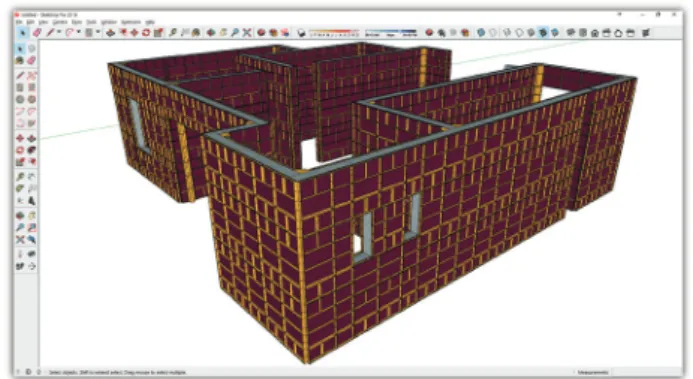Expand the Line tool dropdown arrow
Image resolution: width=693 pixels, height=379 pixels.
58,32
